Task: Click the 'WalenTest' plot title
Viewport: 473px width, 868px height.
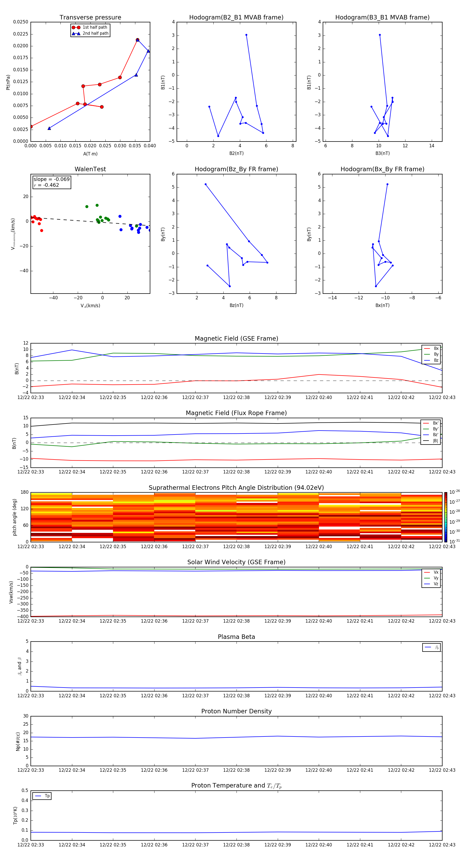Action: pos(90,169)
